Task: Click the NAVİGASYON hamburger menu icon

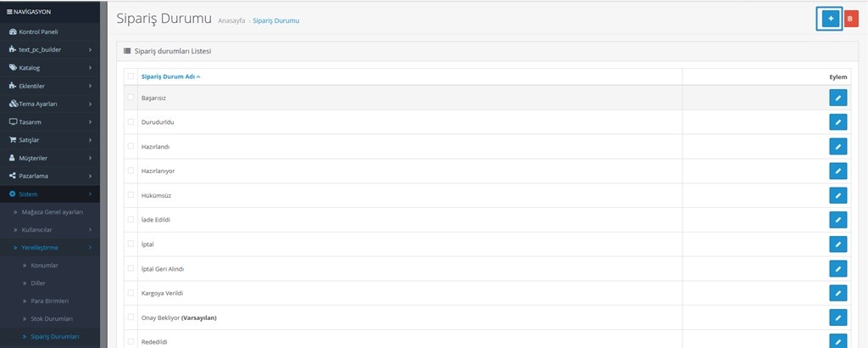Action: click(x=9, y=12)
